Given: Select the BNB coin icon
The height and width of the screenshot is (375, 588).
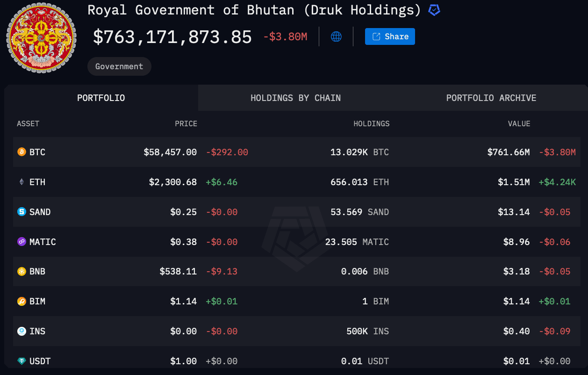Looking at the screenshot, I should (21, 271).
